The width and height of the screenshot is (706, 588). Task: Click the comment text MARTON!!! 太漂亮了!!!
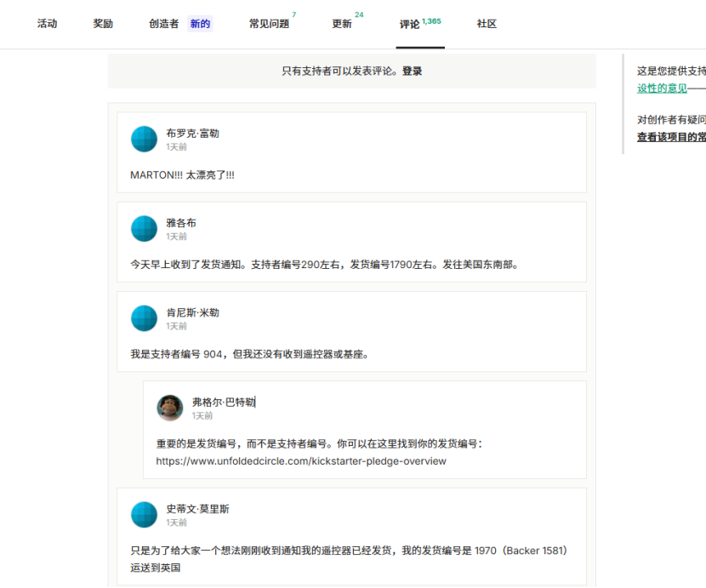182,175
